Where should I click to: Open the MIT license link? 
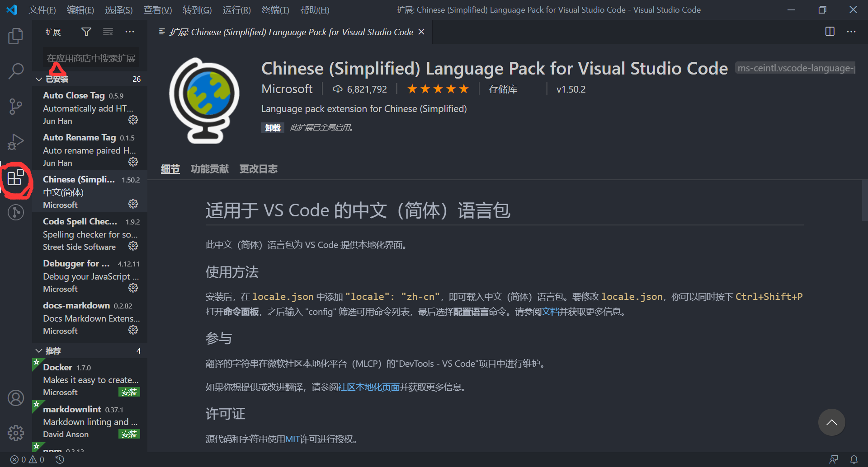pos(292,439)
